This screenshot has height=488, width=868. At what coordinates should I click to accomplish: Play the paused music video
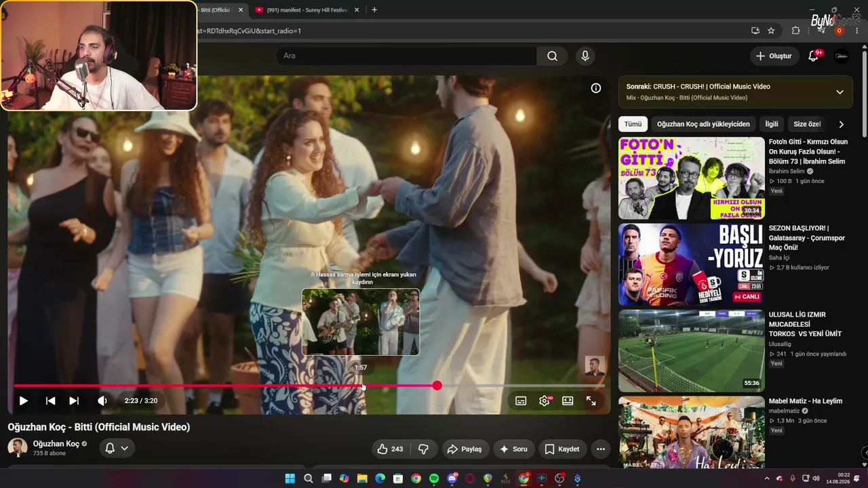click(x=23, y=401)
